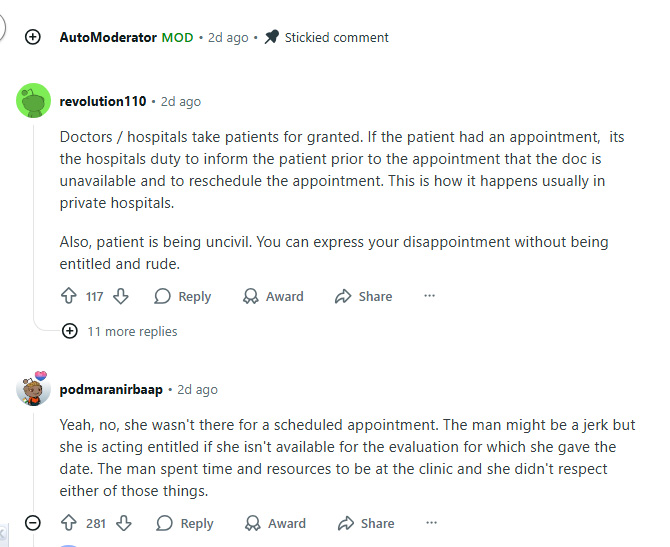
Task: Open revolution110 username link
Action: (103, 101)
